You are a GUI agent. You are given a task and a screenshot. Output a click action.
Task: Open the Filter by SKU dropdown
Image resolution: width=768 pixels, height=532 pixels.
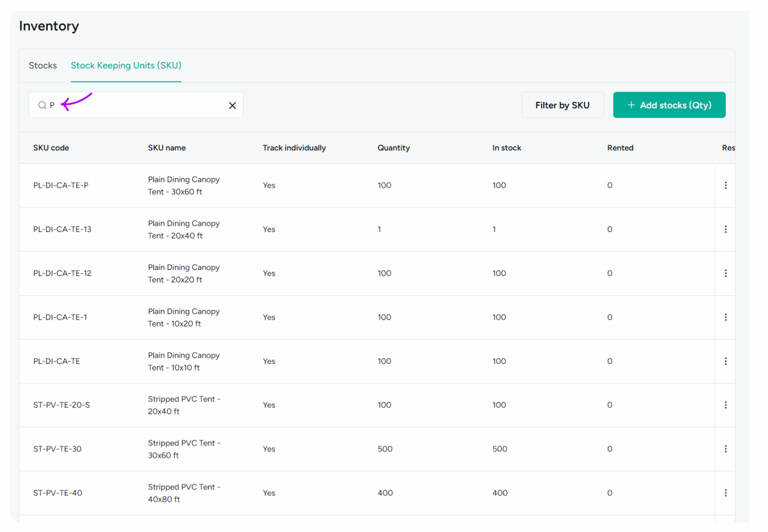click(x=563, y=105)
